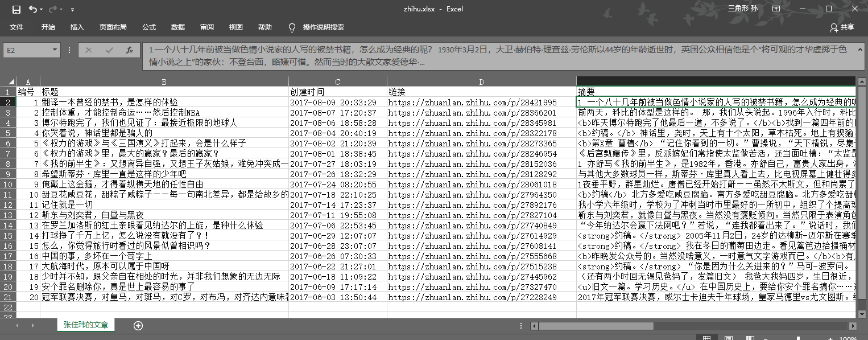Viewport: 868px width, 340px height.
Task: Open the 页面布局 ribbon tab
Action: point(113,27)
